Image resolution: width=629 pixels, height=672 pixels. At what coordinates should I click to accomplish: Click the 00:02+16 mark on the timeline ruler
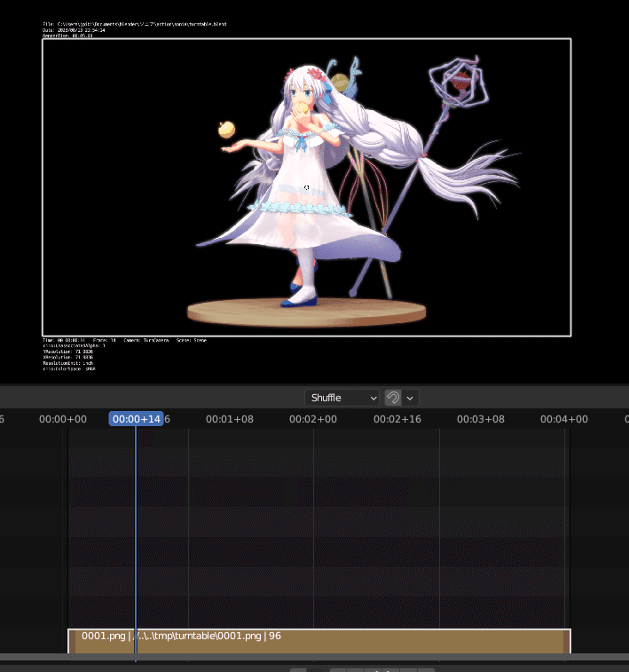click(397, 419)
